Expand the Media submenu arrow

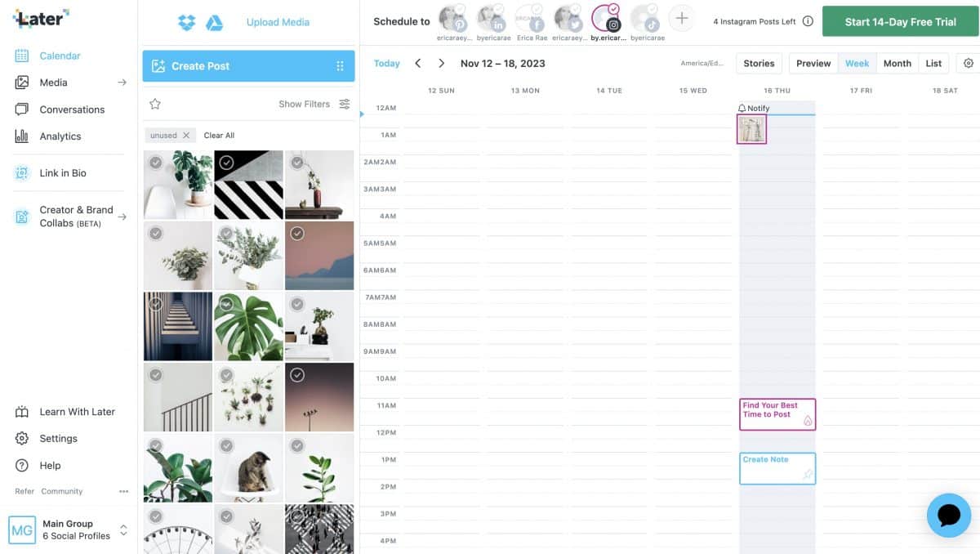122,83
